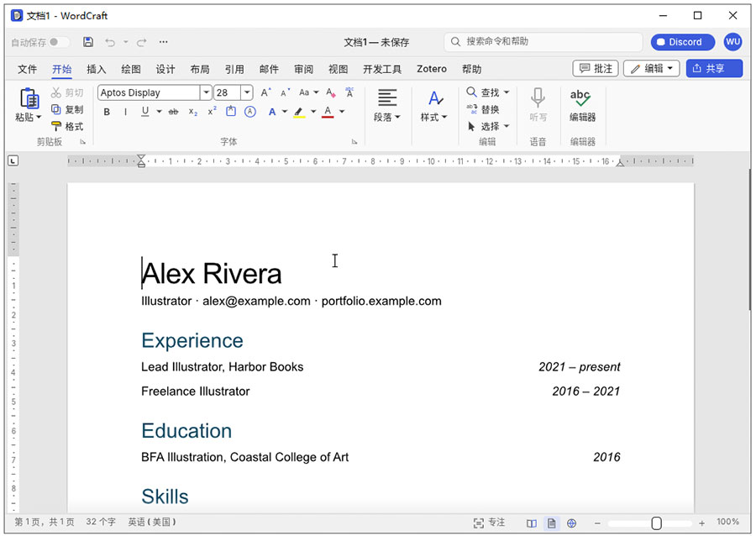The width and height of the screenshot is (756, 536).
Task: Click the Undo arrow icon
Action: click(110, 42)
